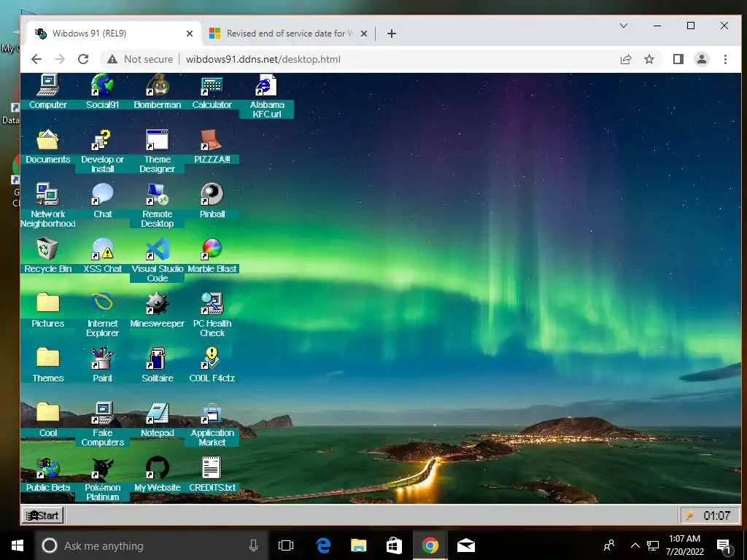This screenshot has height=560, width=747.
Task: Show hidden system tray icons
Action: 635,545
